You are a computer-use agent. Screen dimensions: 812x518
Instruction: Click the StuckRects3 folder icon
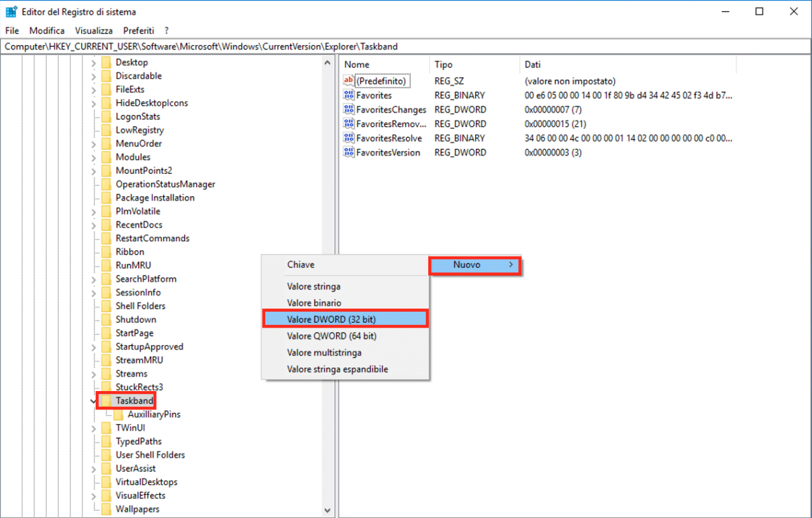pos(106,387)
